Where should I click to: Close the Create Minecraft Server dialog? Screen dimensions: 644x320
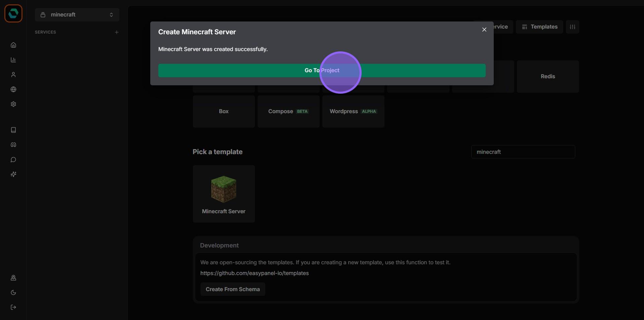484,30
